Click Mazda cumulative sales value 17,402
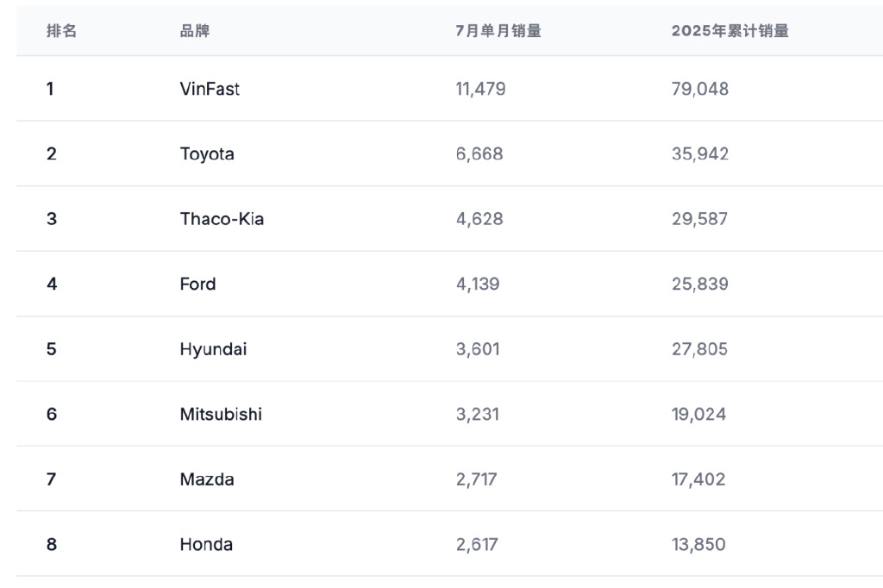The height and width of the screenshot is (588, 883). pyautogui.click(x=698, y=479)
